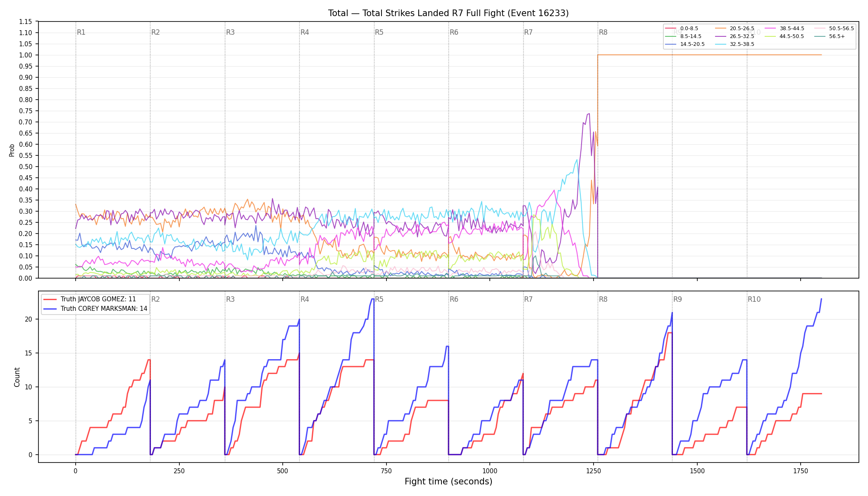This screenshot has width=868, height=496.
Task: Click the 1000 tick on the time axis
Action: click(x=490, y=471)
